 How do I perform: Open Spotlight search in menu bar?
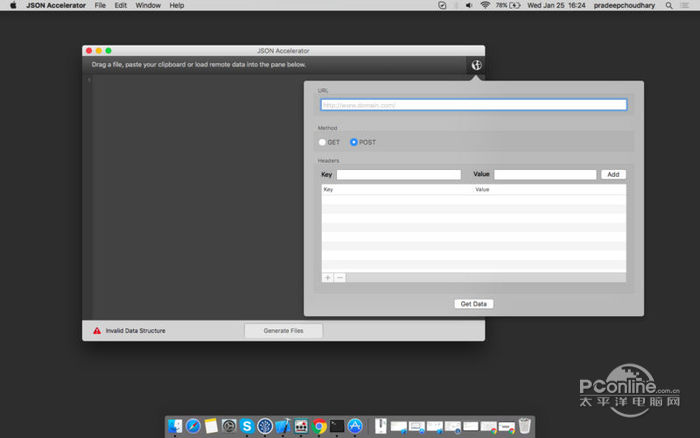tap(669, 5)
